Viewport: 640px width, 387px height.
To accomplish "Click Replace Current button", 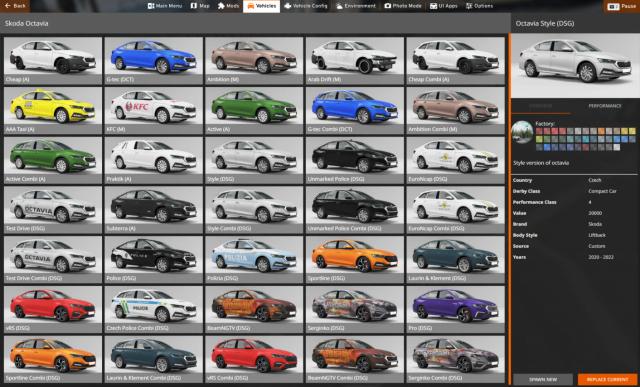I will pyautogui.click(x=608, y=379).
